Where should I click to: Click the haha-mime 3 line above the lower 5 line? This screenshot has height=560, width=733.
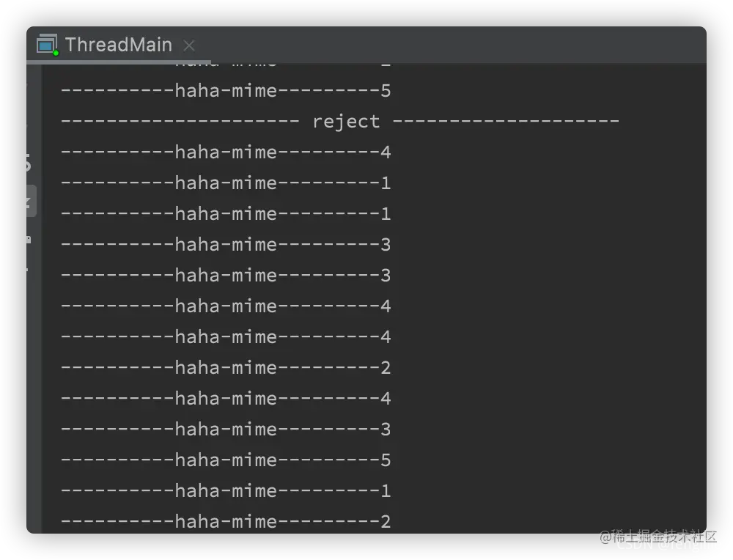click(226, 429)
